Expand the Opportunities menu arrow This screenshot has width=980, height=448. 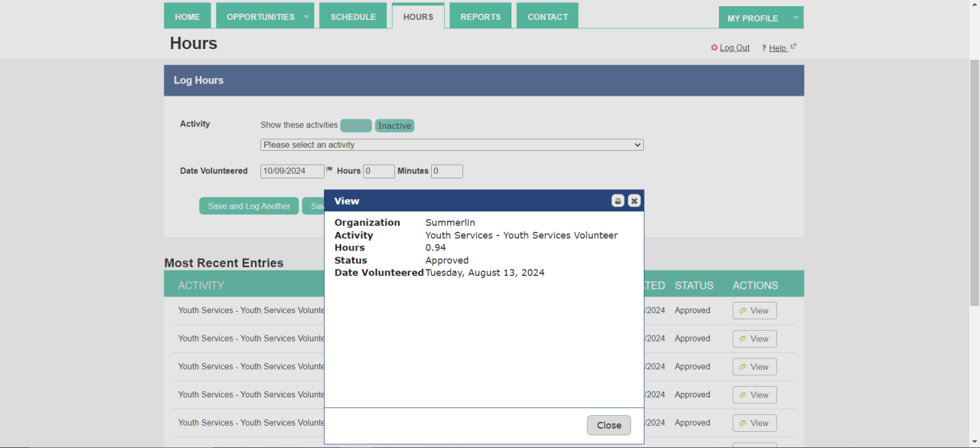click(307, 16)
